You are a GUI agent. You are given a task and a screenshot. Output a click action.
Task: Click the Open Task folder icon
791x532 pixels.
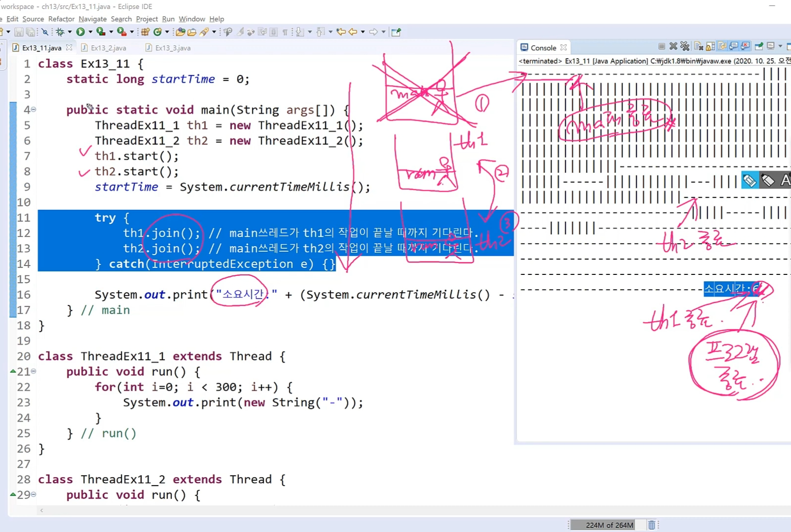click(x=192, y=32)
